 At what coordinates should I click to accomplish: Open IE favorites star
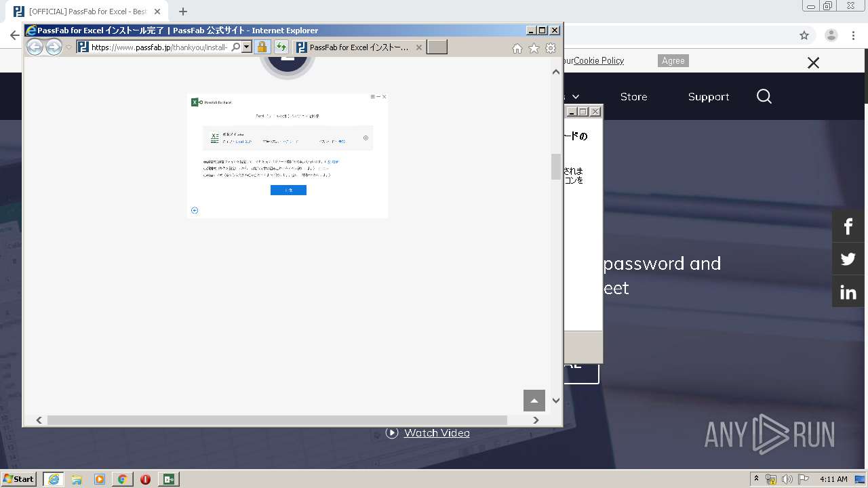click(x=534, y=48)
